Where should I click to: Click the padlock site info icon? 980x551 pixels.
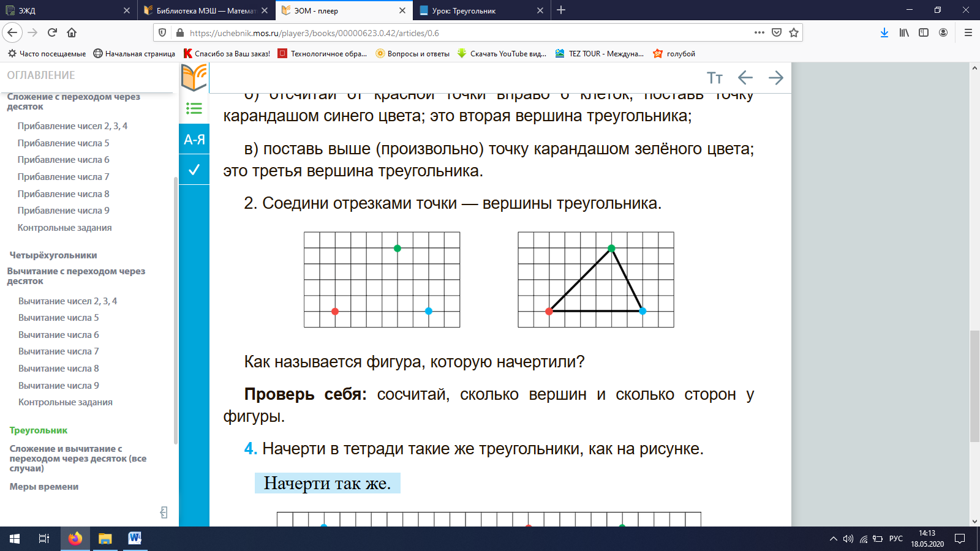(179, 33)
